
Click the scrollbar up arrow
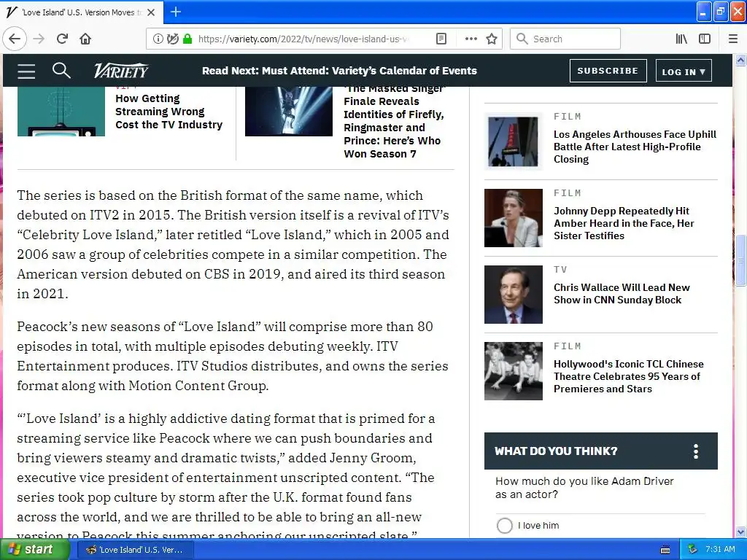pos(740,60)
